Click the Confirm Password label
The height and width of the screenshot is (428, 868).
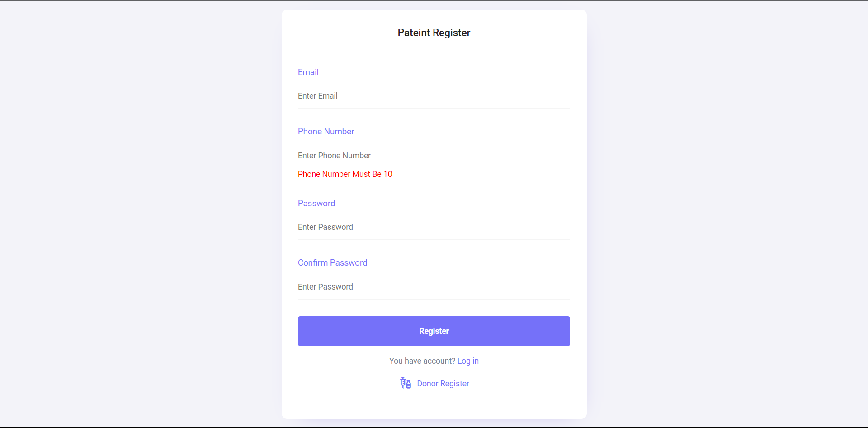click(x=332, y=263)
